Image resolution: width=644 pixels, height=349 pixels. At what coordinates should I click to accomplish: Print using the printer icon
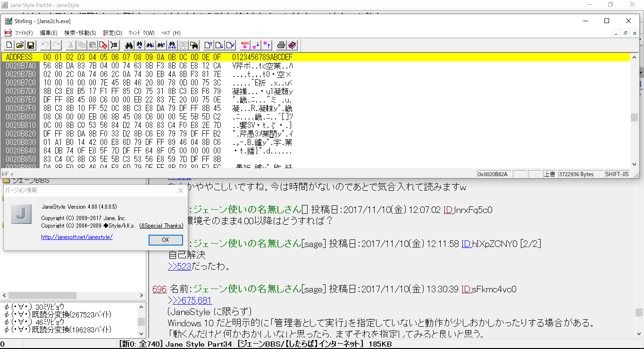pos(281,45)
